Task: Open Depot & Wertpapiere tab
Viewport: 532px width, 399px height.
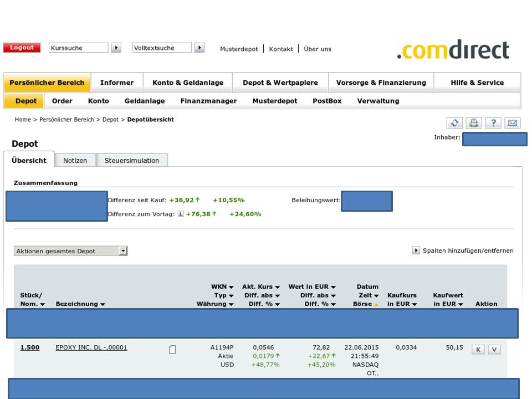Action: click(x=280, y=83)
